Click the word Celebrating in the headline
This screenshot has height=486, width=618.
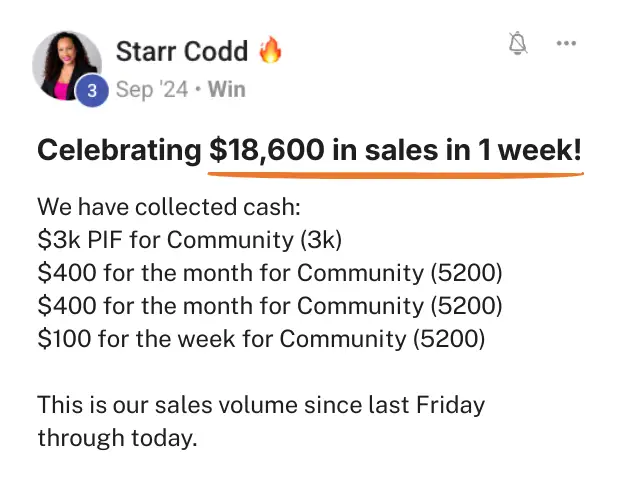[x=119, y=151]
